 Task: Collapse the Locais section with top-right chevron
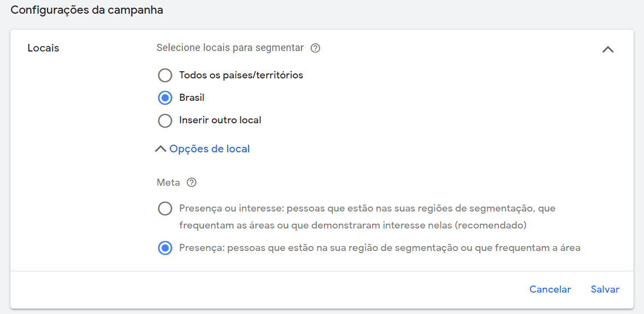607,49
